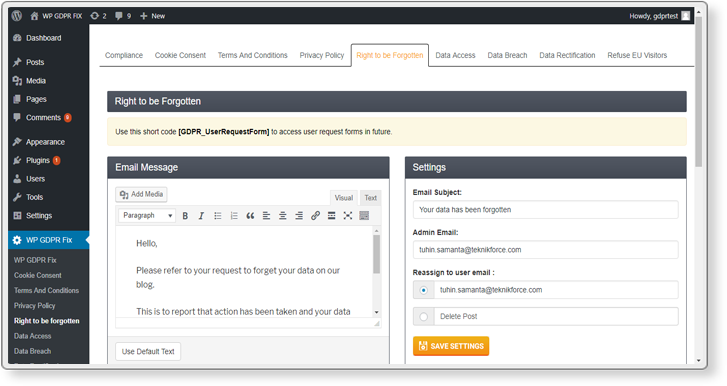The image size is (727, 386).
Task: Switch to the Data Access tab
Action: tap(455, 55)
